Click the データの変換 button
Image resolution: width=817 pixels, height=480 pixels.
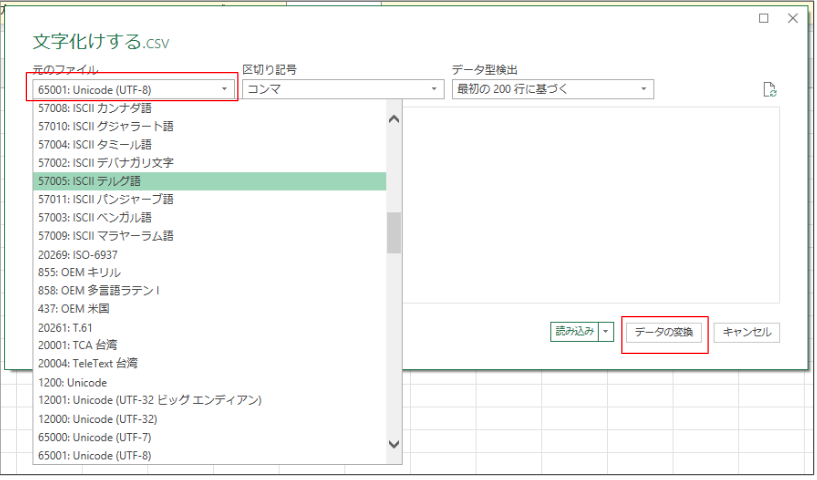click(x=664, y=333)
